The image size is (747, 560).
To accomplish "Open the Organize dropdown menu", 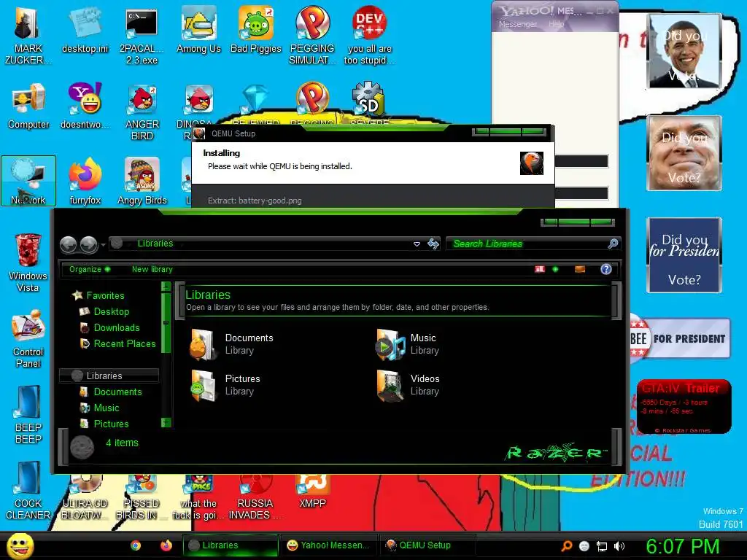I will point(90,270).
